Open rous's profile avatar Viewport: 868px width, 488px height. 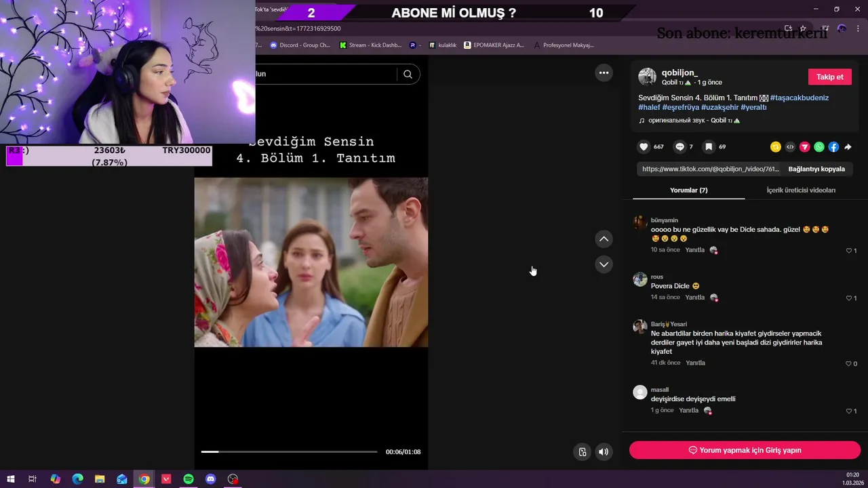pos(640,279)
